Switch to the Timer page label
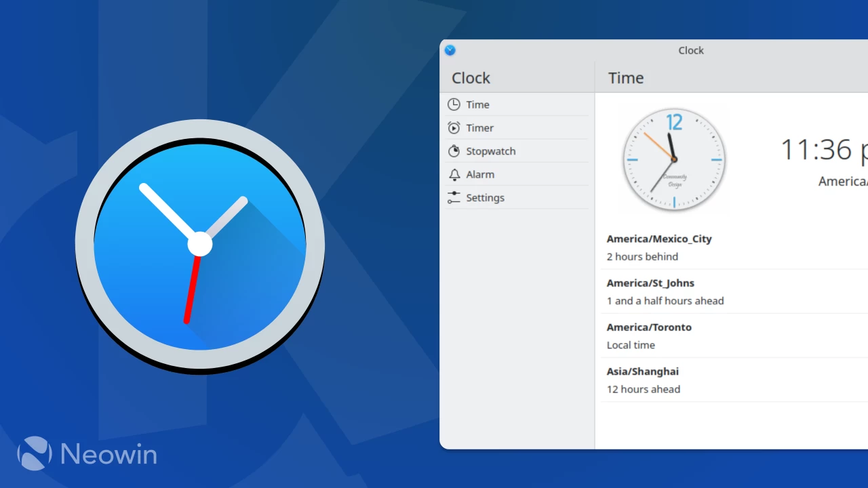 point(479,127)
